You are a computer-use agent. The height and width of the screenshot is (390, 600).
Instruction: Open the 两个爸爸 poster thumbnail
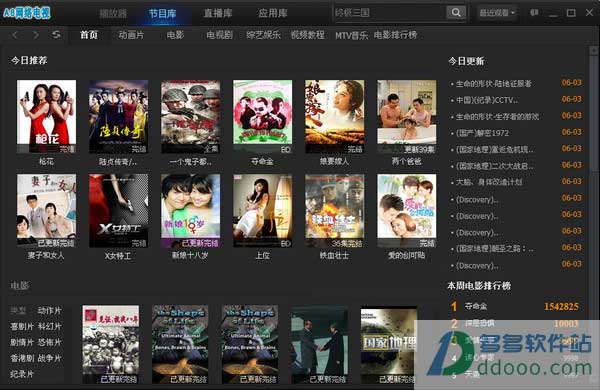406,117
